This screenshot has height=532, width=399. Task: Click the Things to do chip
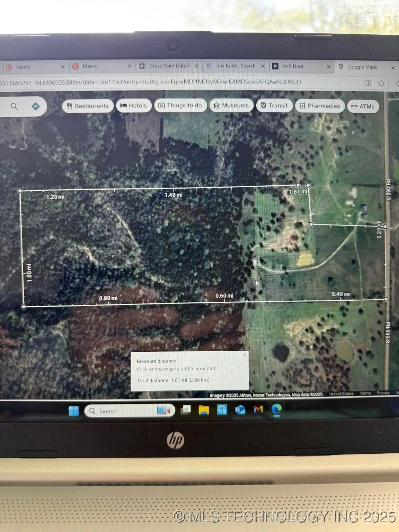point(180,106)
